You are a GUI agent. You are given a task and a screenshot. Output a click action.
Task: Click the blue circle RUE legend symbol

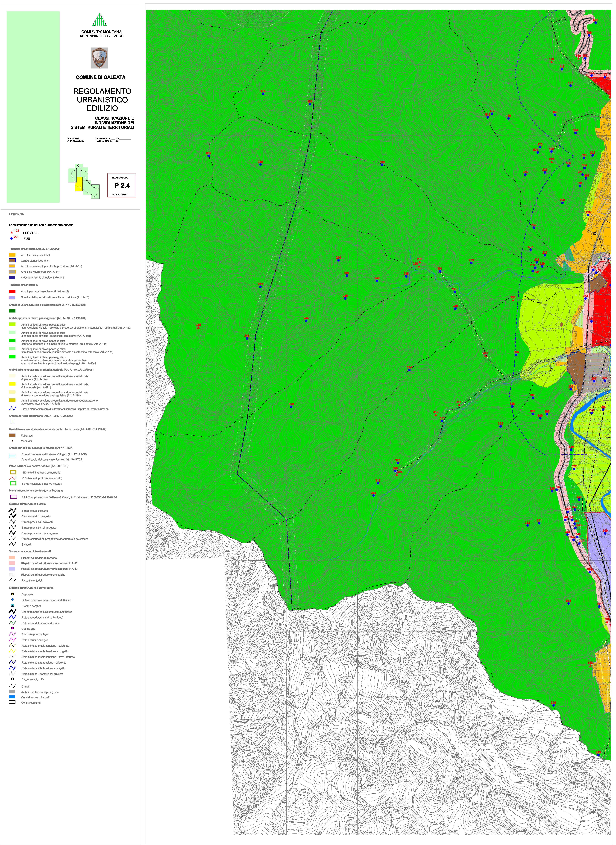tap(12, 238)
